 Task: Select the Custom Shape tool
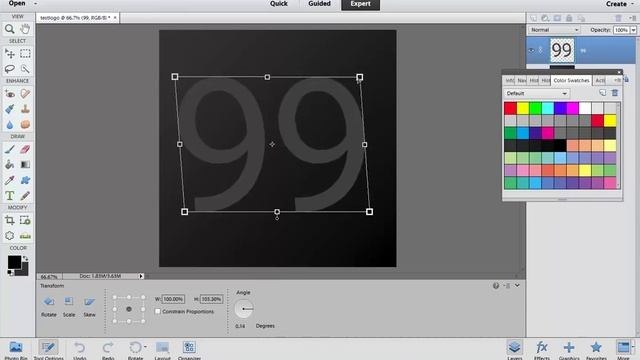tap(25, 180)
